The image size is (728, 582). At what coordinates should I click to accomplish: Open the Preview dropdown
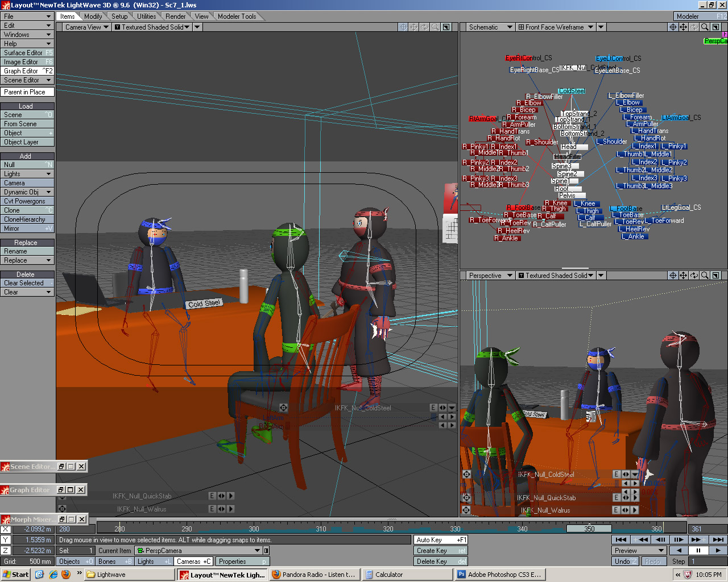[x=639, y=550]
